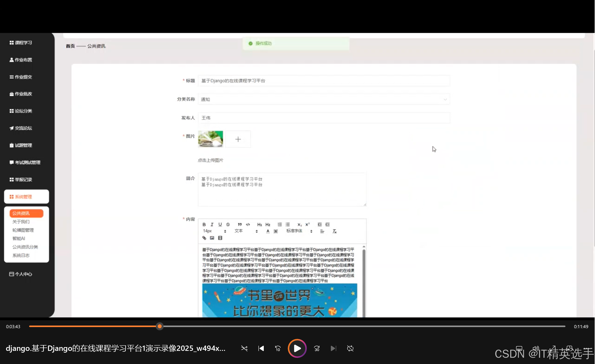This screenshot has width=595, height=364.
Task: Open the text color picker
Action: [x=268, y=231]
